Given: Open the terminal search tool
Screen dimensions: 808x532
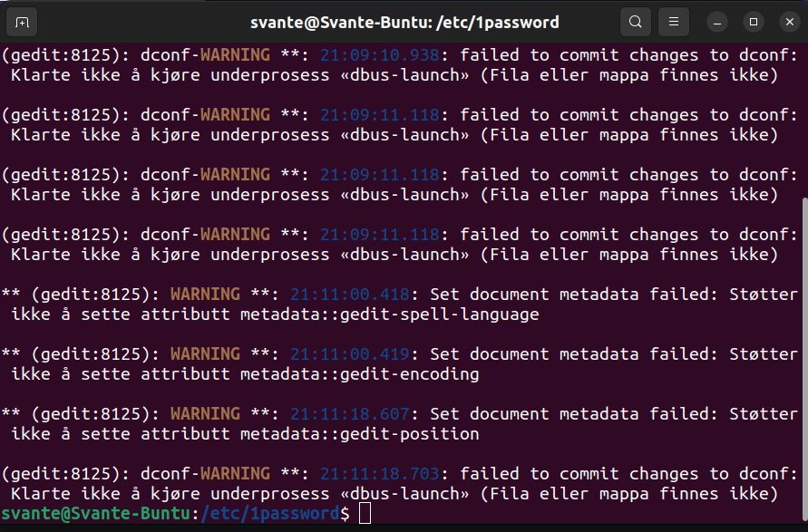Looking at the screenshot, I should (x=636, y=22).
